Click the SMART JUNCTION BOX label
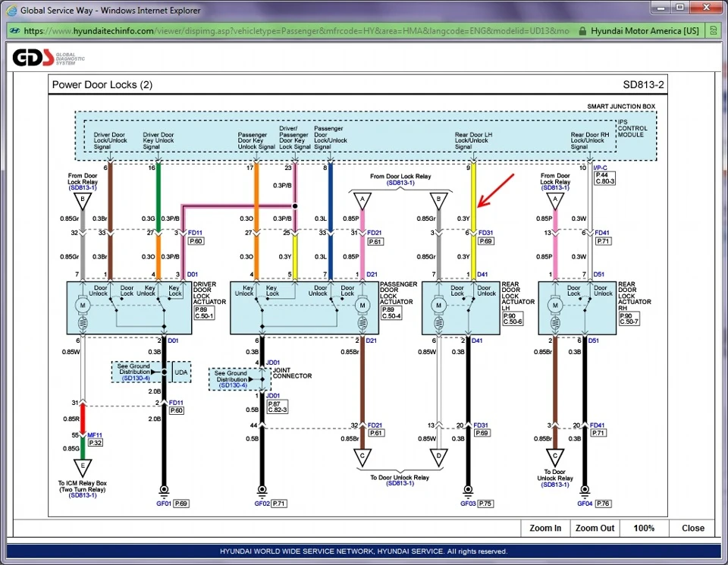The image size is (728, 565). pyautogui.click(x=621, y=106)
